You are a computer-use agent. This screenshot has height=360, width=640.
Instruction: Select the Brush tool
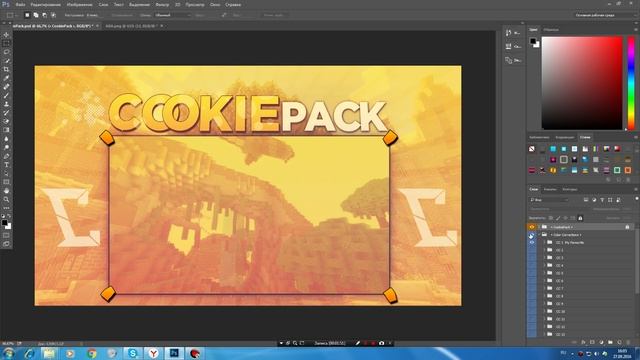click(x=6, y=96)
